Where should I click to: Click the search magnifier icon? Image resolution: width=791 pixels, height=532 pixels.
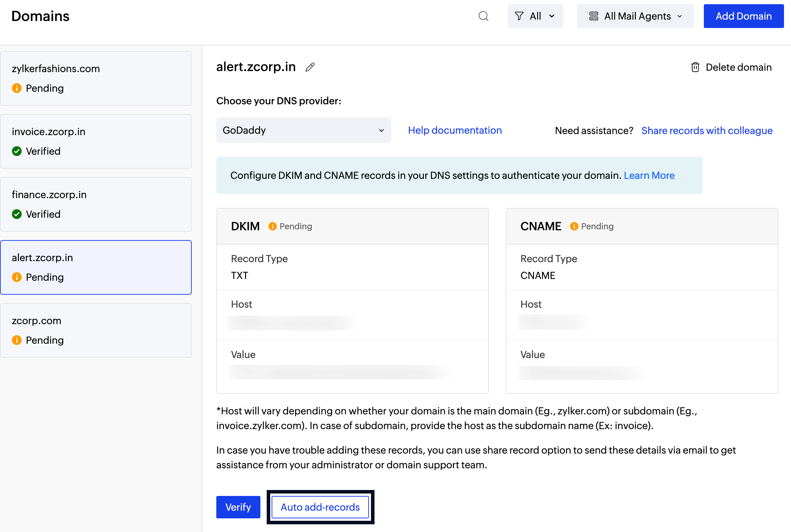tap(483, 16)
